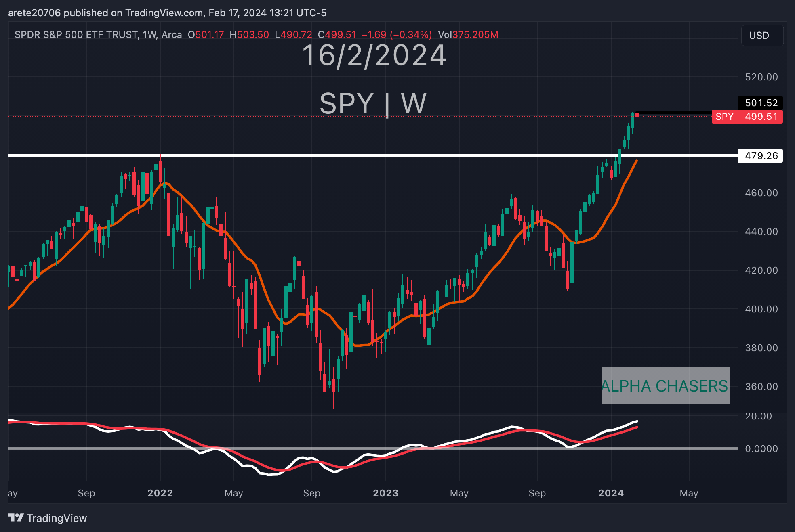This screenshot has width=795, height=532.
Task: Click the 16/2/2024 date annotation
Action: tap(374, 55)
